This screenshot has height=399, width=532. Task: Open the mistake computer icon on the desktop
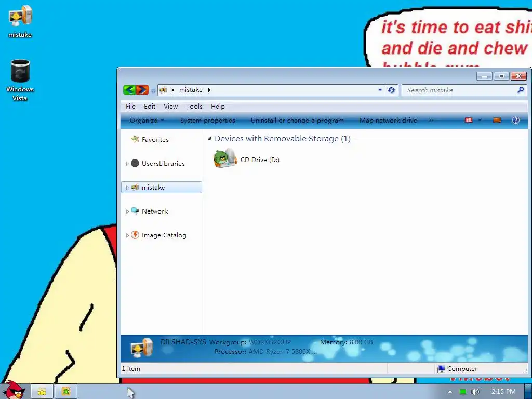[20, 22]
